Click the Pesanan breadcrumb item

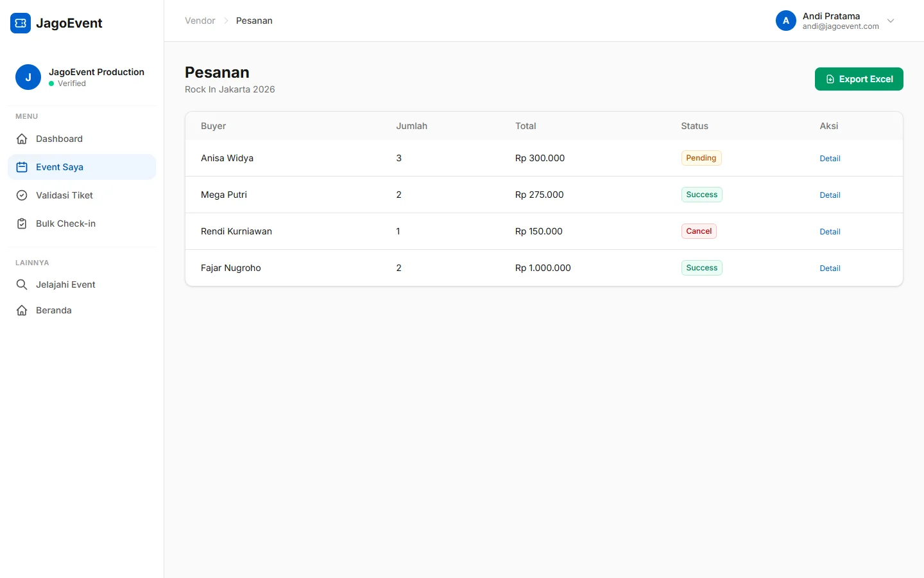click(254, 21)
